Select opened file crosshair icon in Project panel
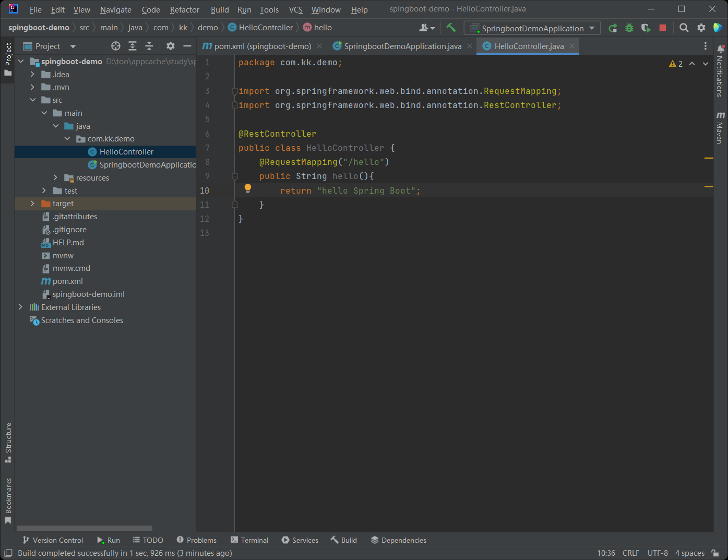728x560 pixels. click(116, 46)
